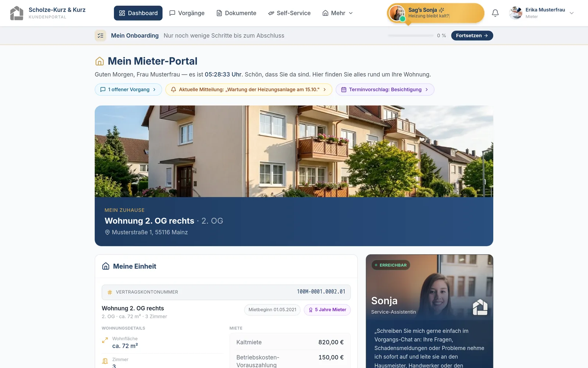Click the onboarding progress bar

[x=411, y=36]
